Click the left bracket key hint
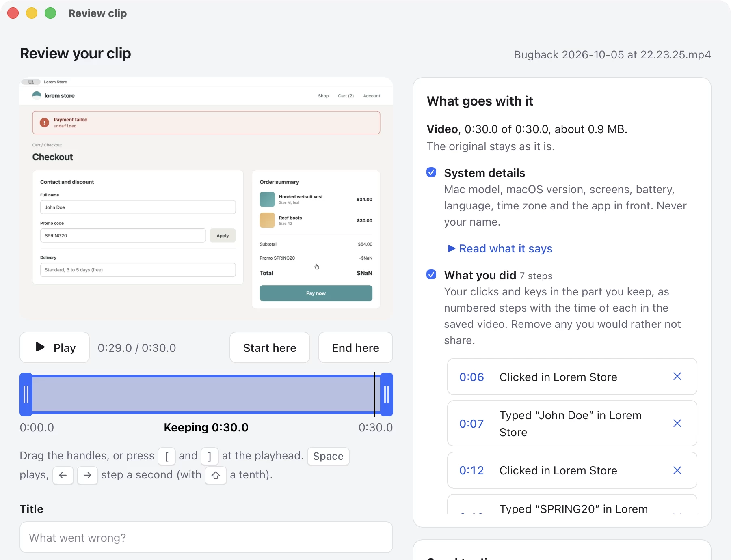This screenshot has width=731, height=560. click(167, 457)
